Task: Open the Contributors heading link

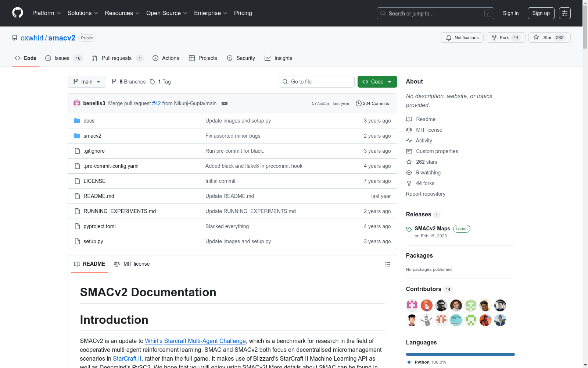Action: pyautogui.click(x=429, y=289)
